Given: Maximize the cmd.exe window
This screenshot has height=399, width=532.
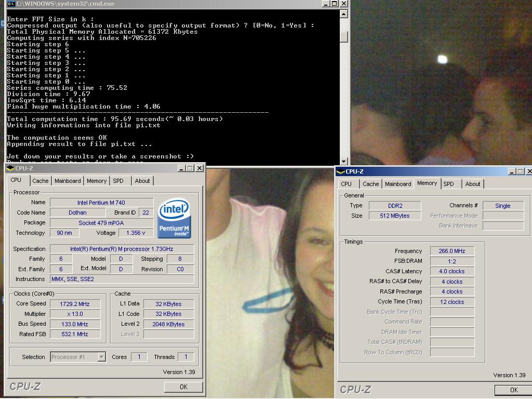Looking at the screenshot, I should (x=334, y=4).
